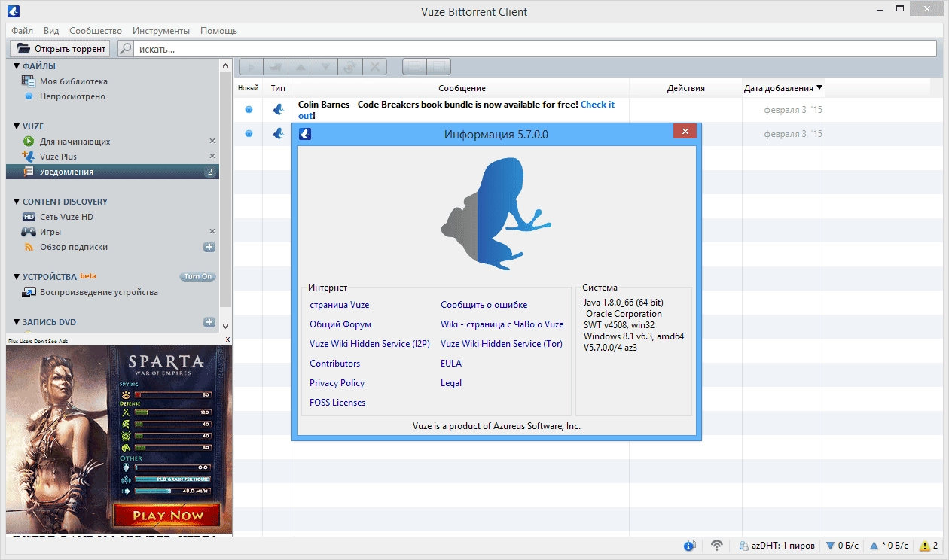Click the frog type icon in Colin Barnes row
The height and width of the screenshot is (560, 949).
(278, 109)
